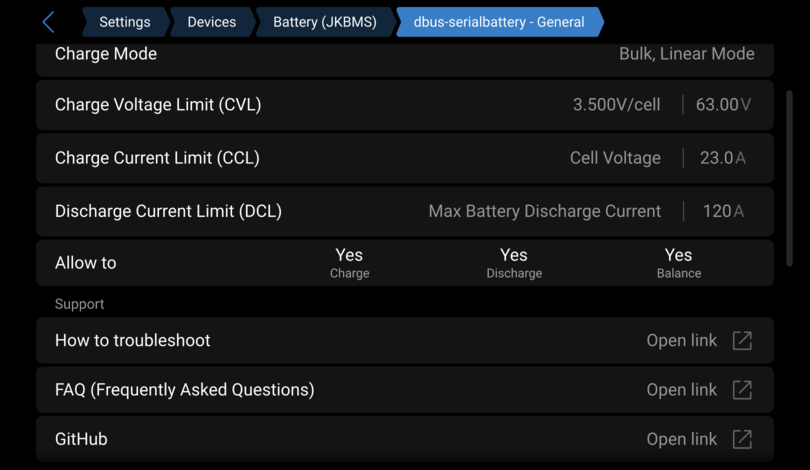The image size is (810, 470).
Task: Click the Yes Discharge status value
Action: tap(514, 263)
